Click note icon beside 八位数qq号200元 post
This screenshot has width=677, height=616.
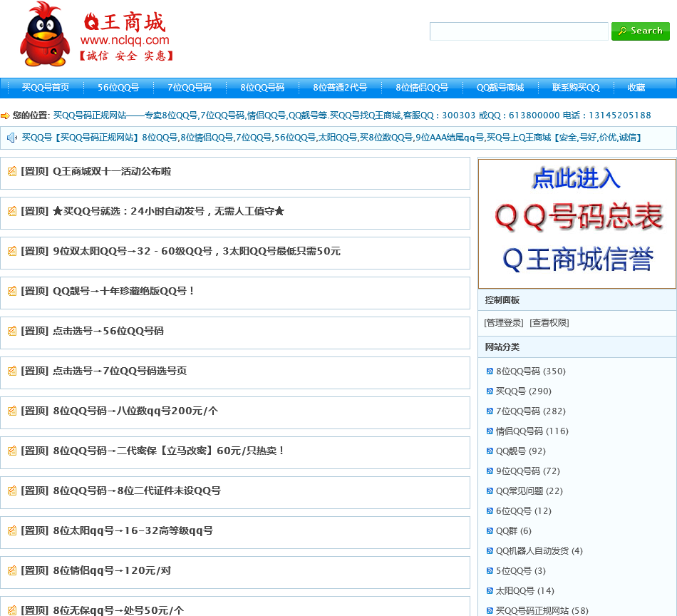click(x=12, y=411)
